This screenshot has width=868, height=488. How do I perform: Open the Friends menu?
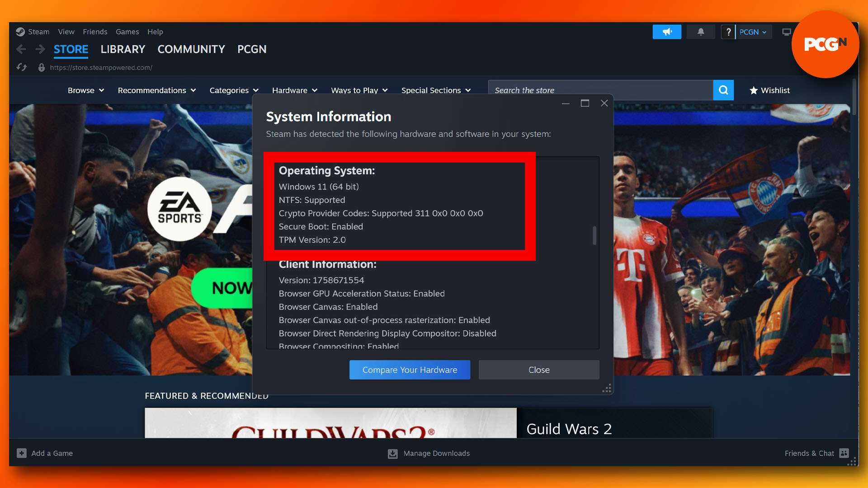pyautogui.click(x=95, y=32)
